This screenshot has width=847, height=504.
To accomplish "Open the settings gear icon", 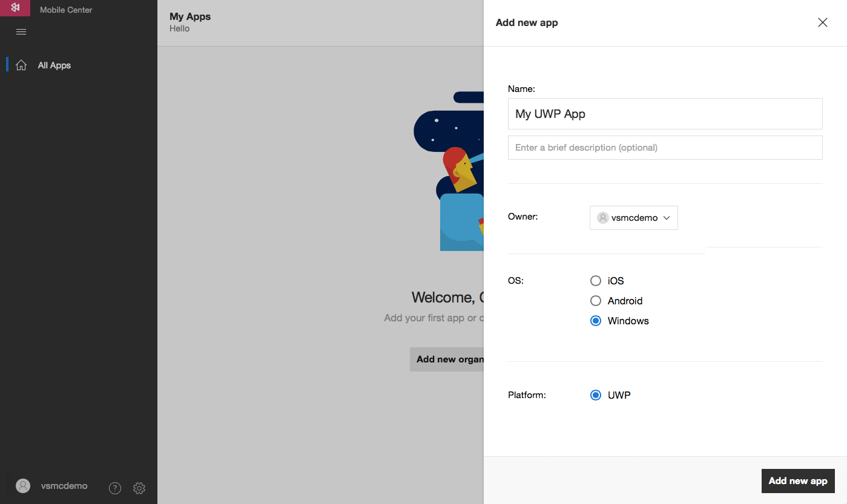I will click(139, 488).
